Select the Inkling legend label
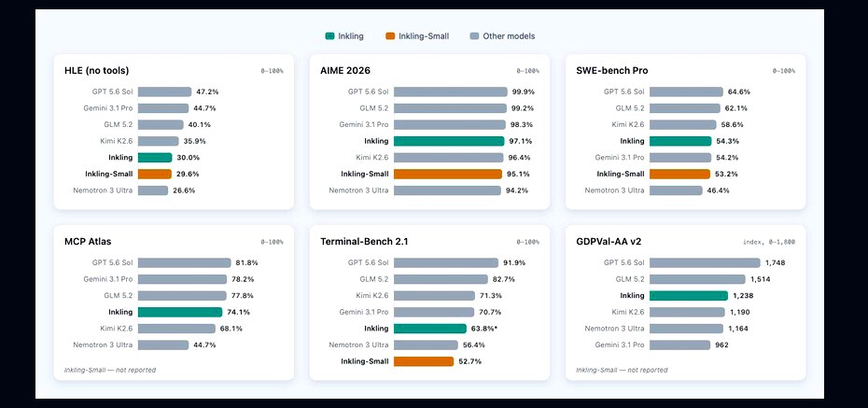This screenshot has width=868, height=408. 350,36
